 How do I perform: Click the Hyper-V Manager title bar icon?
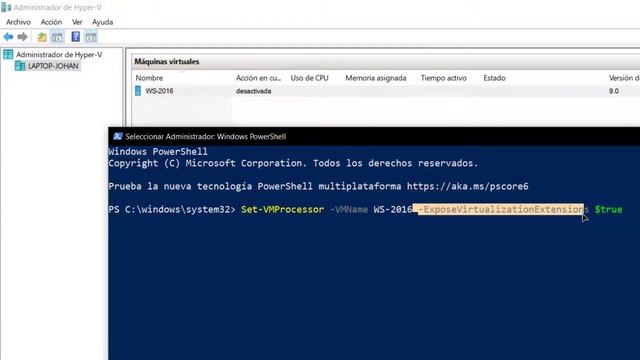6,7
